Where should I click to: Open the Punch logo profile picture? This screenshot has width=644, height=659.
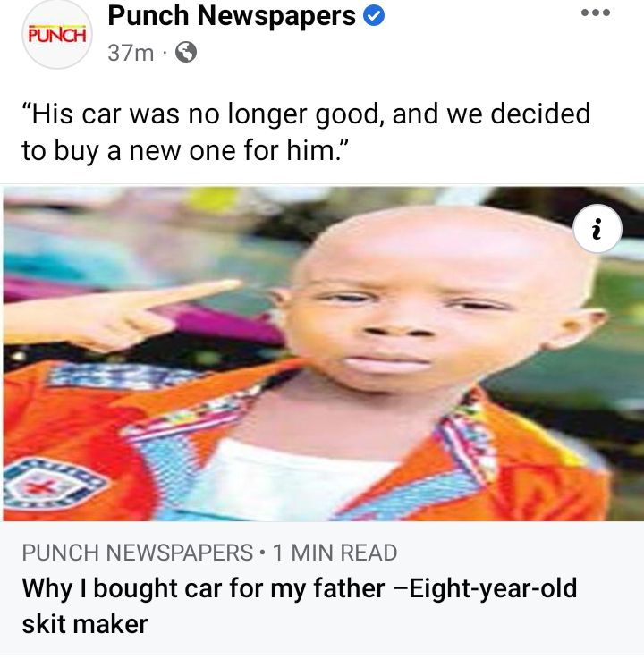point(57,35)
